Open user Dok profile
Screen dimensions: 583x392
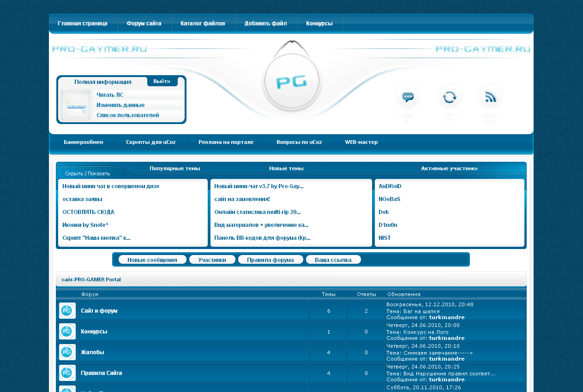(384, 212)
